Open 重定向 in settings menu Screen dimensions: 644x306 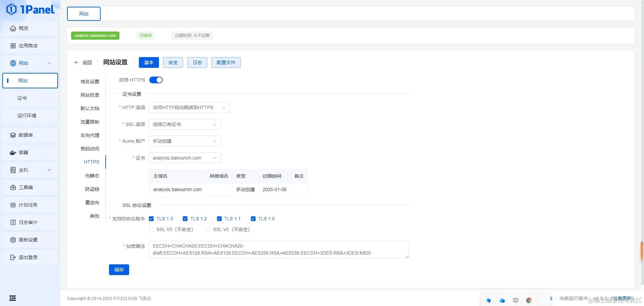click(x=92, y=203)
